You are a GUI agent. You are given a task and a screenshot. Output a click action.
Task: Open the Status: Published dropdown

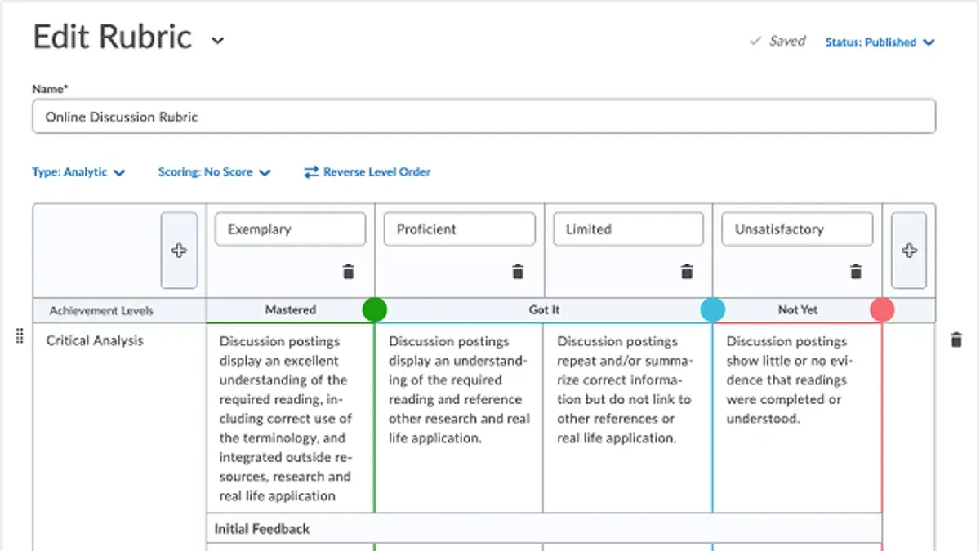[880, 42]
